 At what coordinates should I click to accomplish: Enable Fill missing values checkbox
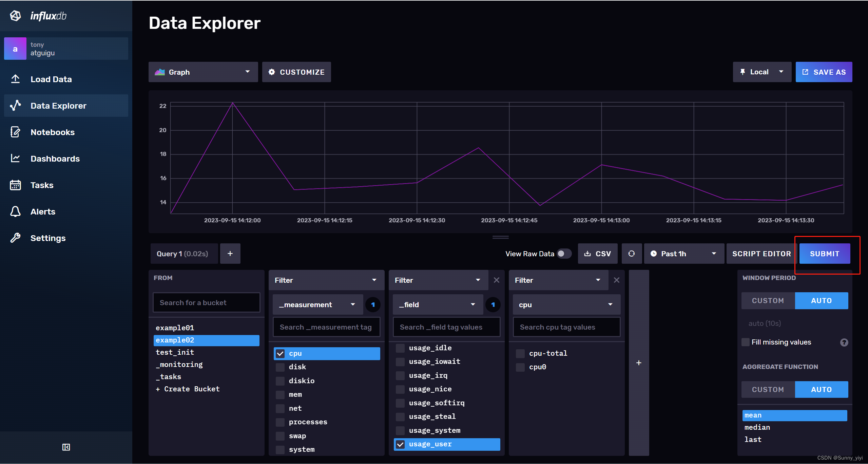point(746,342)
